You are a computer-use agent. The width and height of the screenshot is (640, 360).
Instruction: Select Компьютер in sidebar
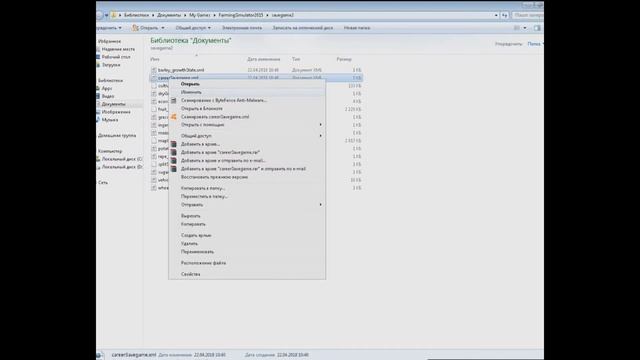tap(110, 151)
